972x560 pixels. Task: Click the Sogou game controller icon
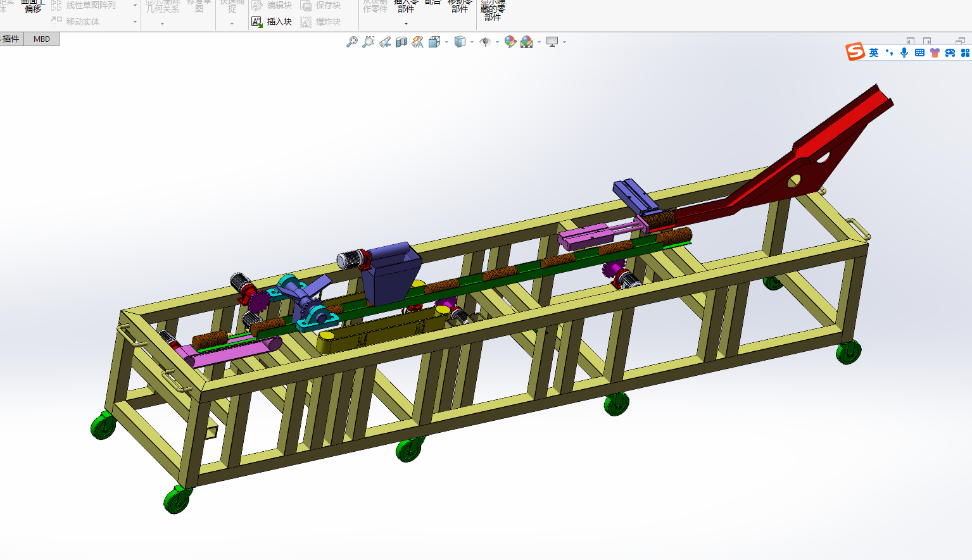[950, 53]
